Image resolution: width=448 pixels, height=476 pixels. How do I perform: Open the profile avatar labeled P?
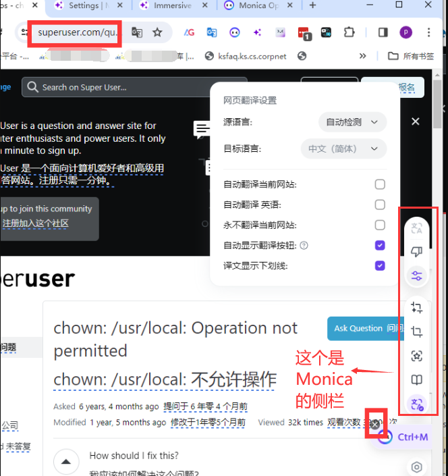coord(405,32)
